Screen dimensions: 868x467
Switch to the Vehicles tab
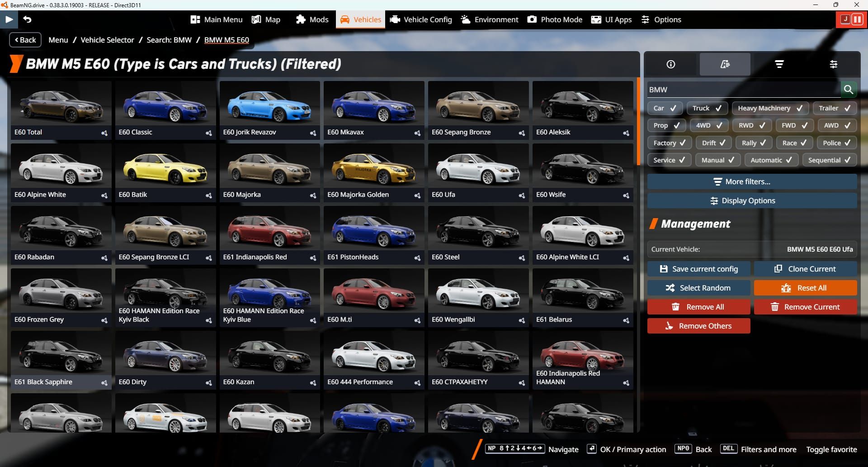(x=360, y=19)
